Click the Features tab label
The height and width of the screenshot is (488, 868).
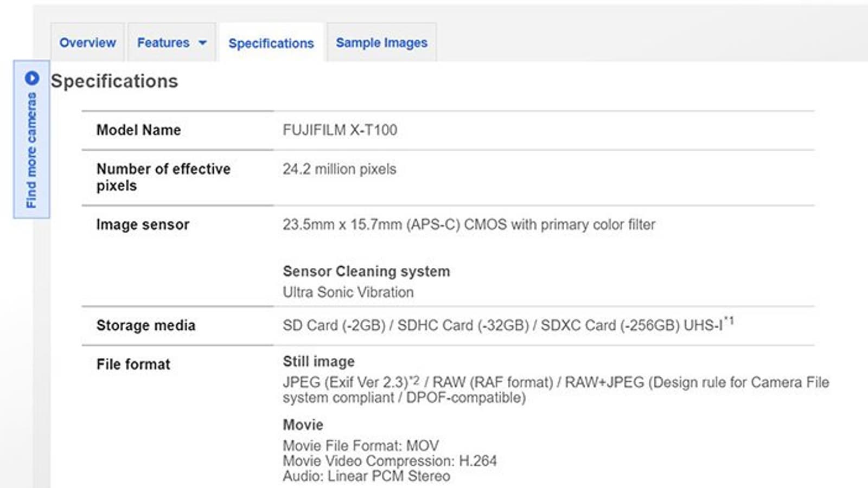click(163, 43)
